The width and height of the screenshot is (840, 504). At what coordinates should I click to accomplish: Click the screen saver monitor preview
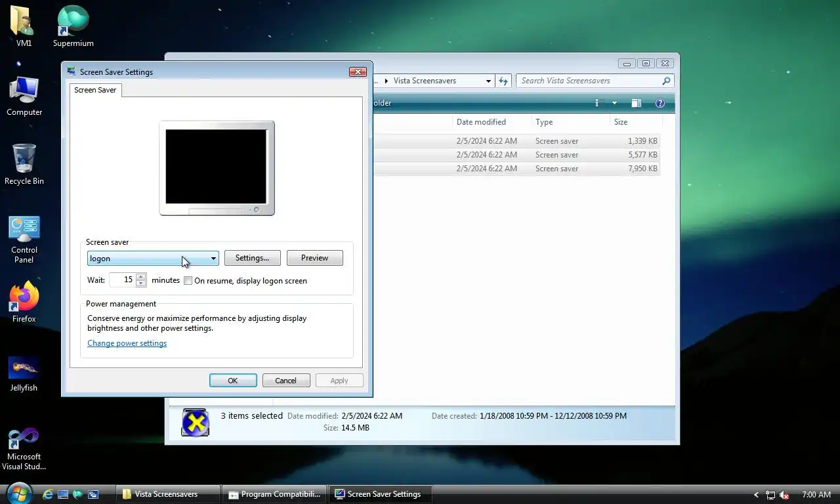tap(217, 167)
